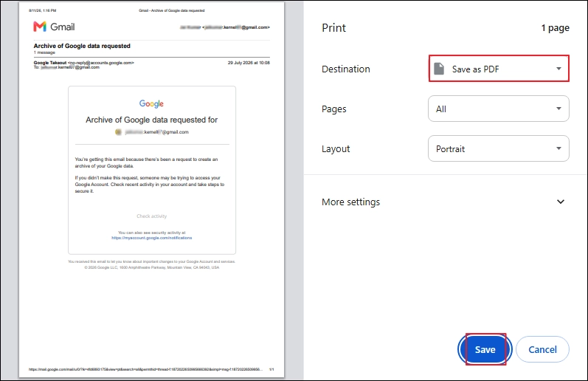This screenshot has width=588, height=381.
Task: Click the '1 page' count text
Action: click(555, 28)
